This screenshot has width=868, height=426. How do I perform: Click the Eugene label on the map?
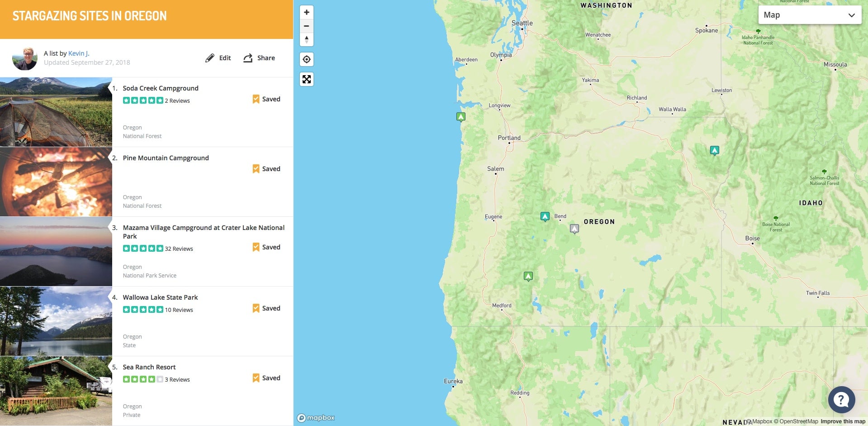pos(493,216)
